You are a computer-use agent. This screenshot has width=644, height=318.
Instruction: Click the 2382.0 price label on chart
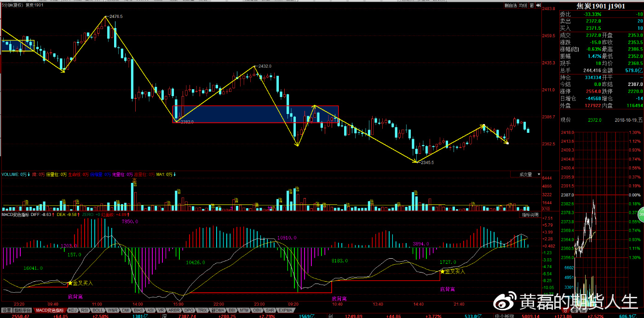coord(187,122)
